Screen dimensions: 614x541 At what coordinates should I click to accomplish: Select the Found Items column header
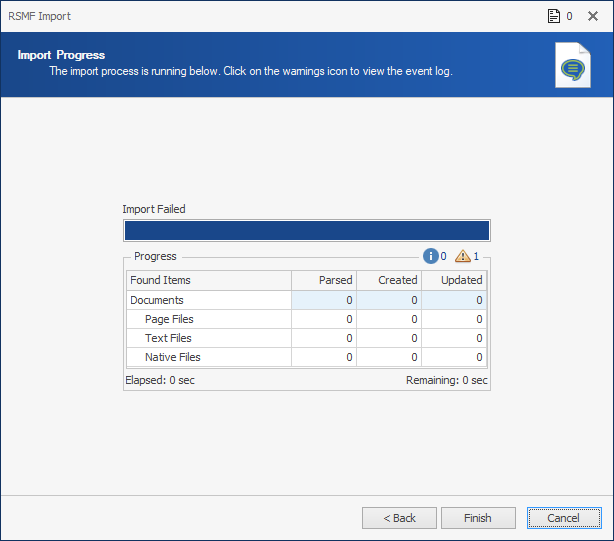[209, 280]
